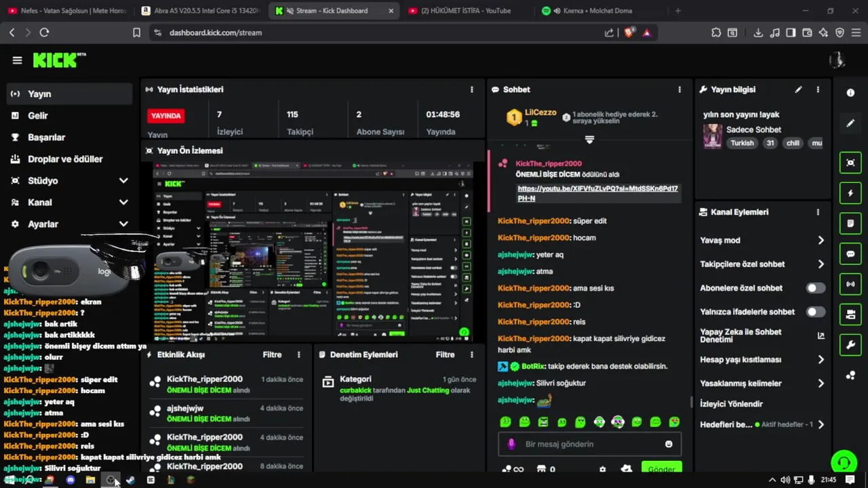
Task: Open Denetim Eylemleri Filtre button
Action: [445, 354]
